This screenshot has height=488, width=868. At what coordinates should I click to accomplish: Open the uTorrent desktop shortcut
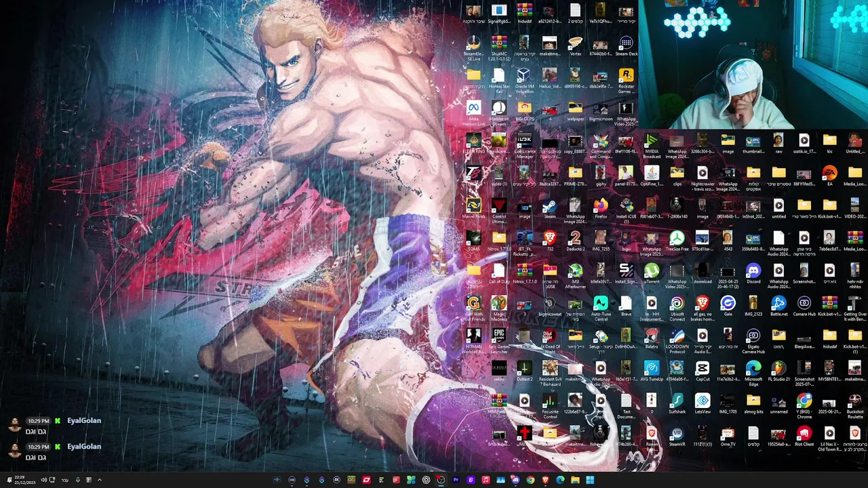point(652,273)
